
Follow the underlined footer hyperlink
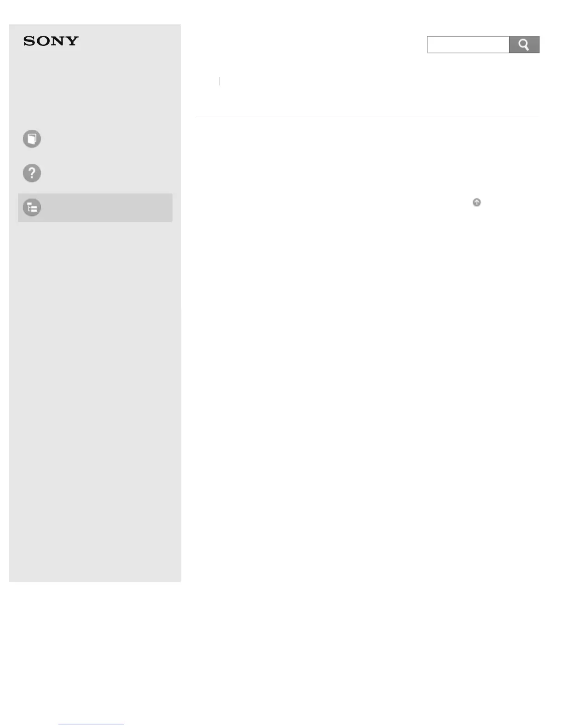tap(91, 723)
